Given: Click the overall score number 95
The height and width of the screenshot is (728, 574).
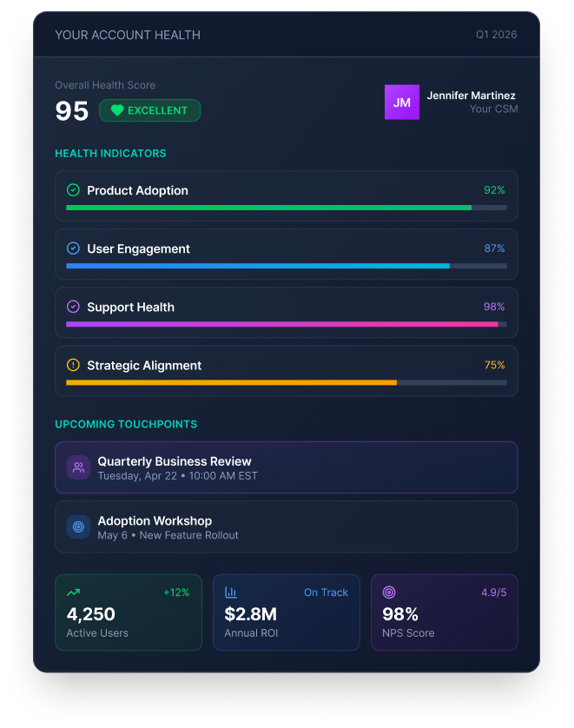Looking at the screenshot, I should (72, 111).
